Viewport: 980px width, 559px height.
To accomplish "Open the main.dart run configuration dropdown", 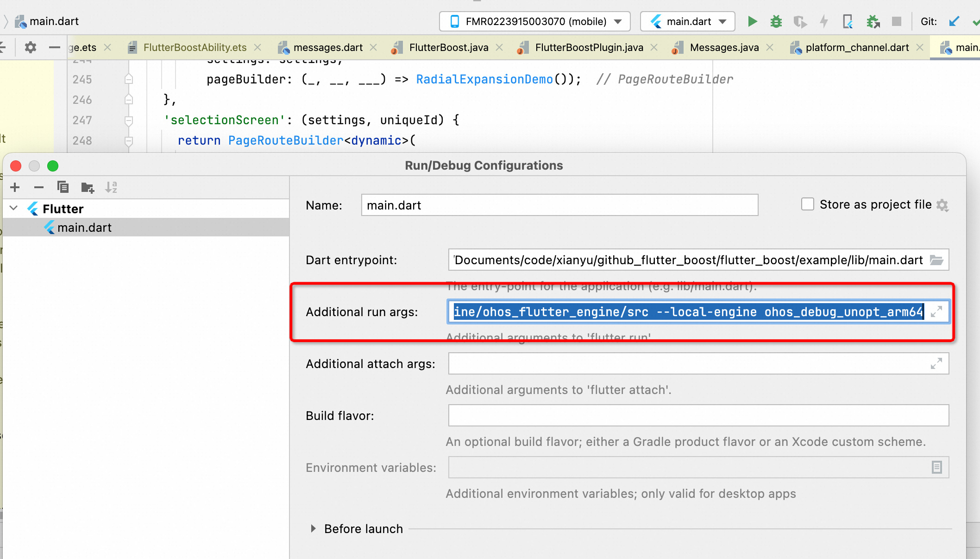I will [688, 21].
